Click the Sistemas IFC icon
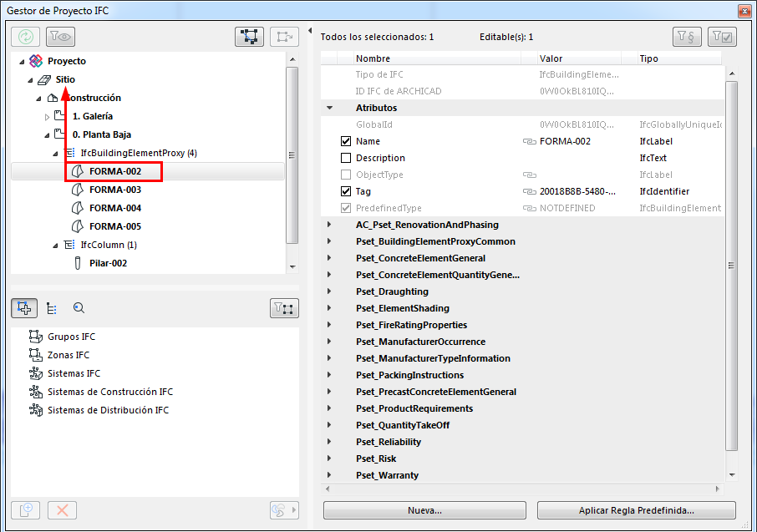 pos(36,373)
